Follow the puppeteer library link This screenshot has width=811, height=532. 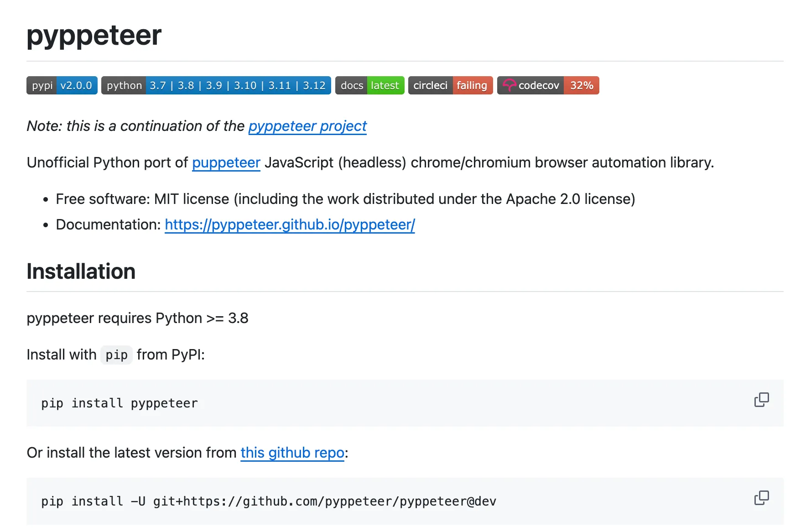click(x=226, y=162)
